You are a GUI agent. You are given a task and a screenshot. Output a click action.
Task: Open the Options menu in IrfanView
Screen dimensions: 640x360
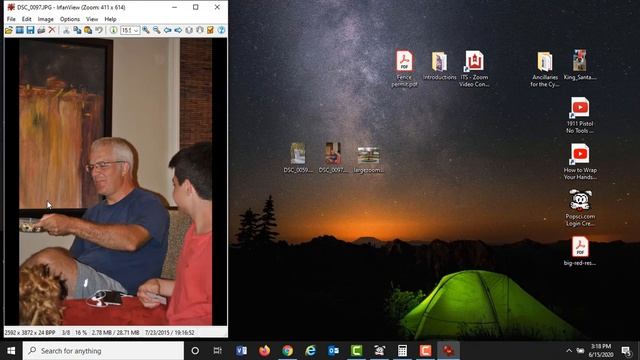pyautogui.click(x=70, y=19)
